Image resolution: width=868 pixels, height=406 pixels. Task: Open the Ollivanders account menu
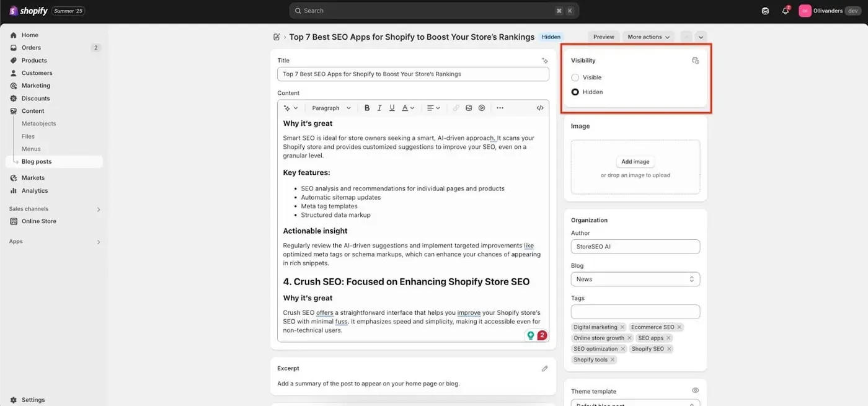coord(830,11)
